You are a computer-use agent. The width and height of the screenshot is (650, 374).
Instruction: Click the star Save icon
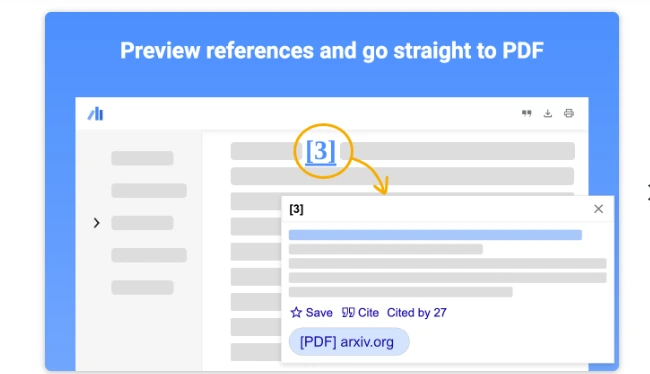(x=296, y=312)
